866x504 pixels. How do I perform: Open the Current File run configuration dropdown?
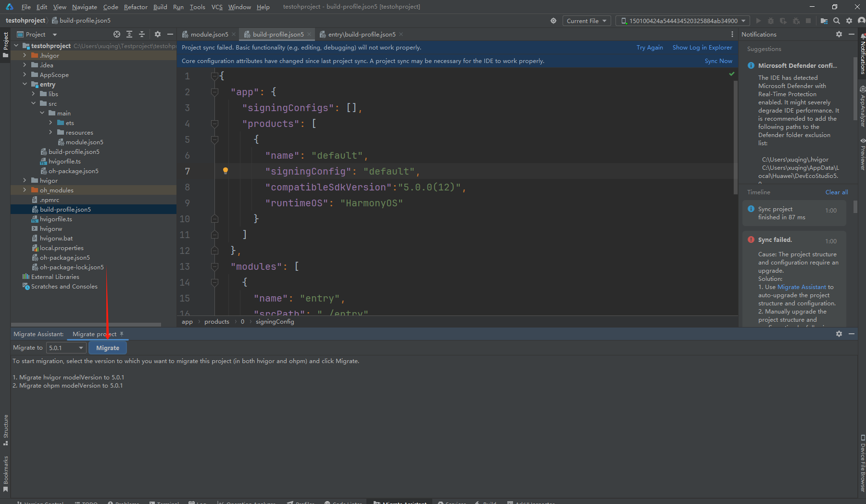[587, 21]
